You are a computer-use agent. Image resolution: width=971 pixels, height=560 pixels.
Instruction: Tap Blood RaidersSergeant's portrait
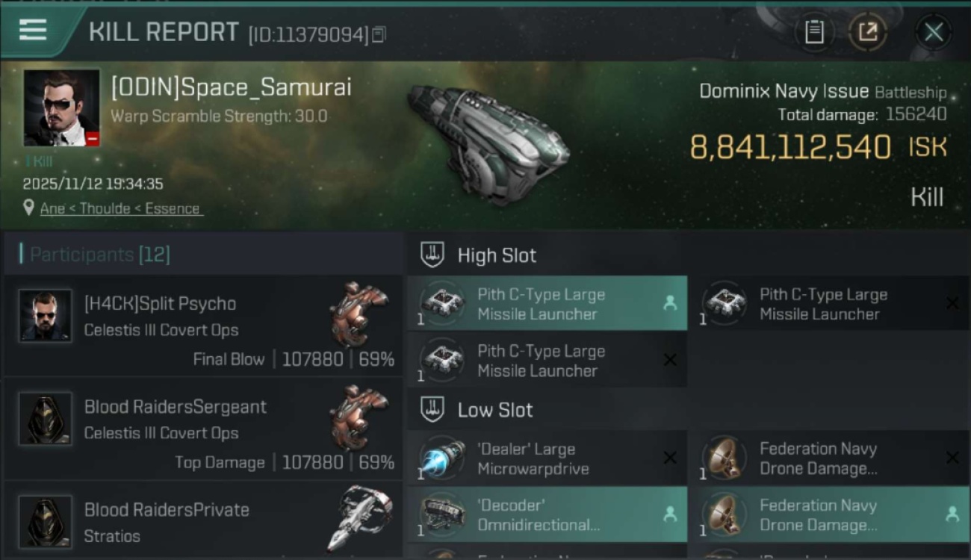(x=46, y=419)
